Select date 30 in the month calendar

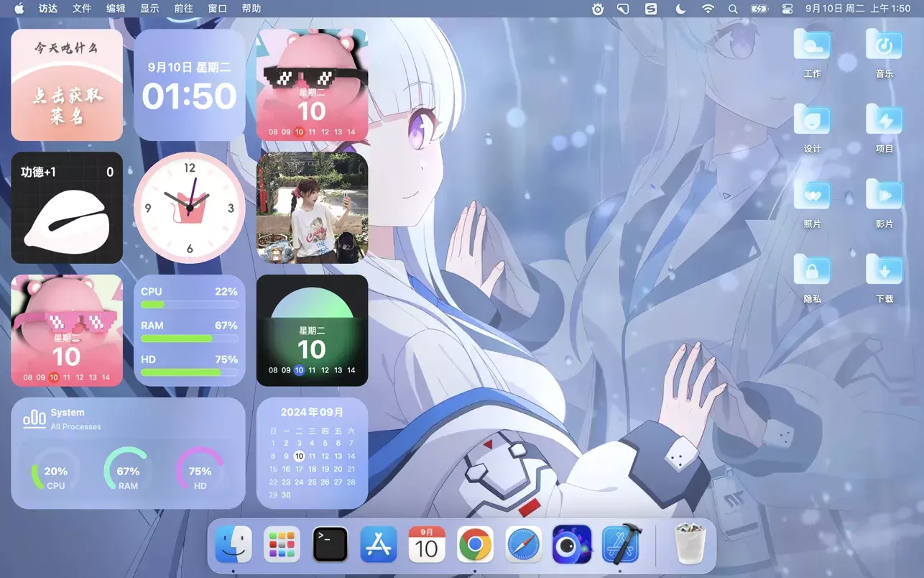286,495
